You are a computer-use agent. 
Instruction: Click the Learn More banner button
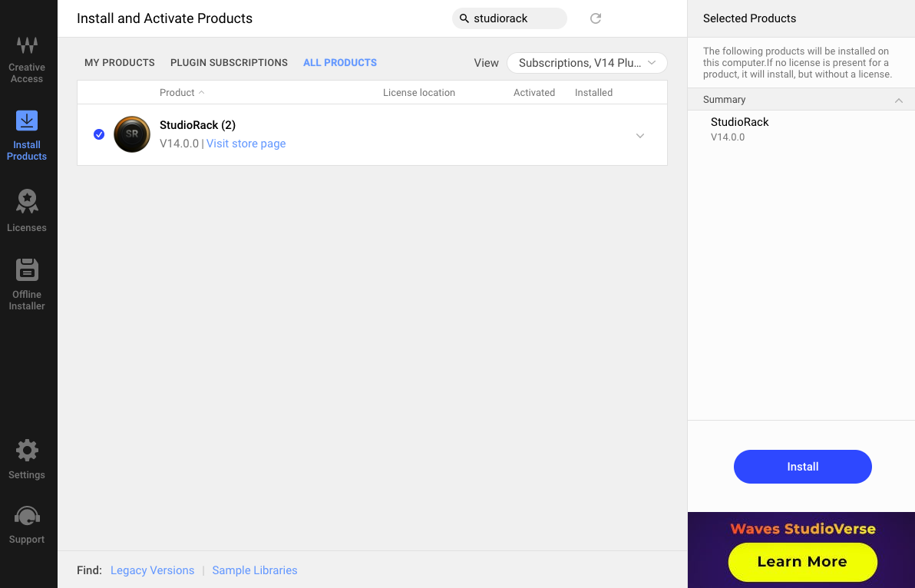pos(802,562)
